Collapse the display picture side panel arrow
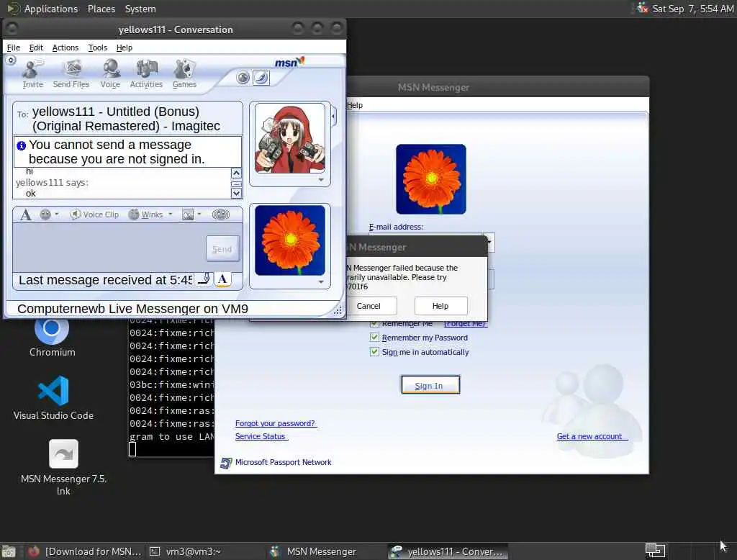737x560 pixels. click(334, 116)
